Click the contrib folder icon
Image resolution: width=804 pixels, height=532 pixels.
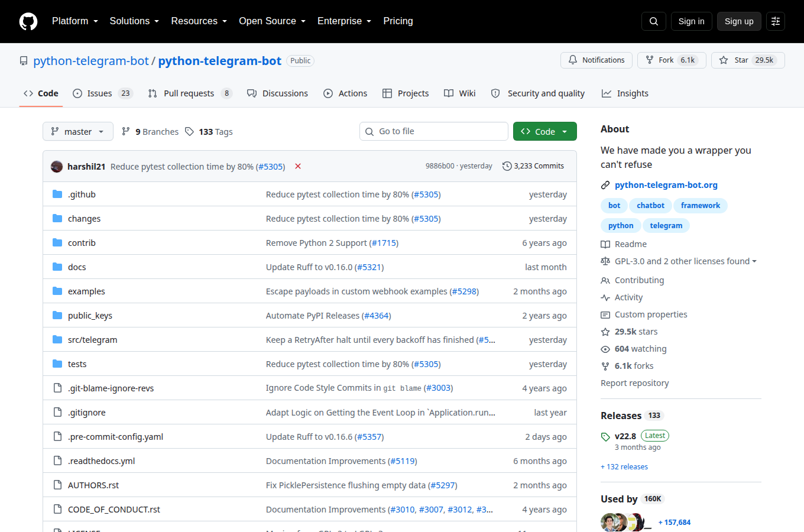click(x=57, y=242)
